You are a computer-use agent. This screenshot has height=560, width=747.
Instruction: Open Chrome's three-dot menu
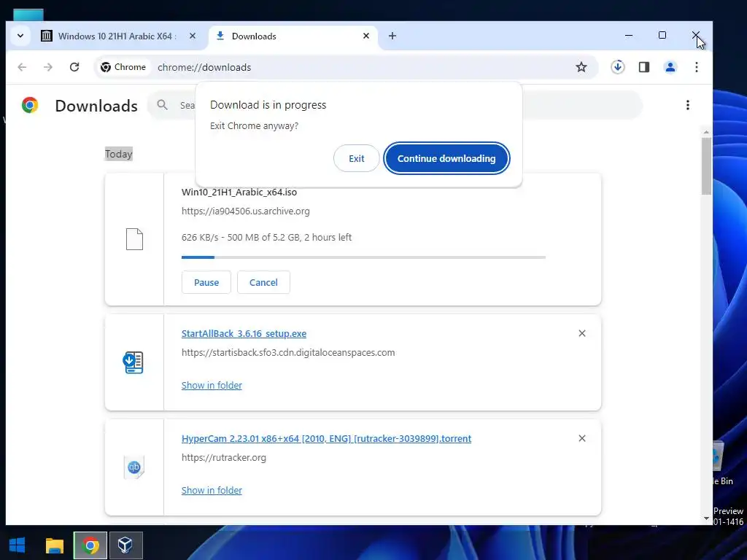[697, 67]
